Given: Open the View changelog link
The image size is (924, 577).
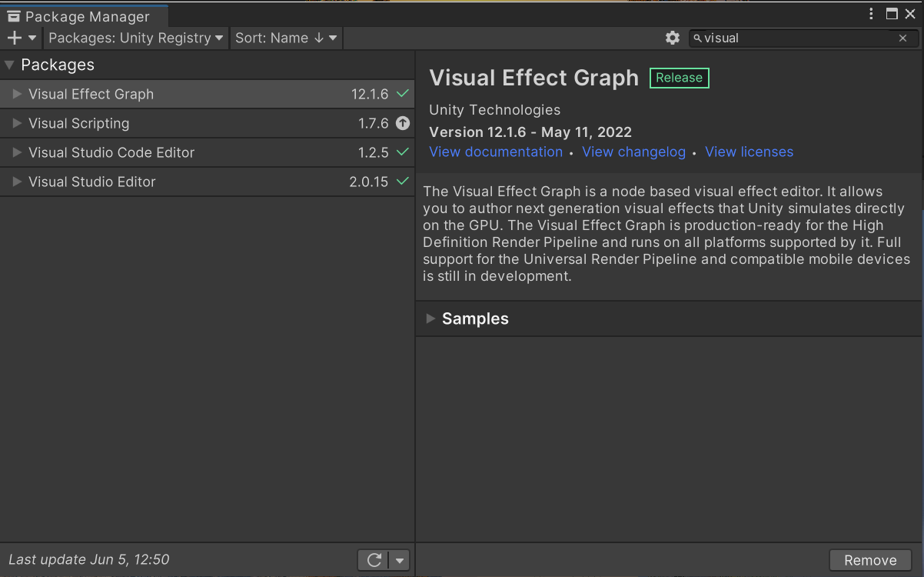Looking at the screenshot, I should click(633, 152).
